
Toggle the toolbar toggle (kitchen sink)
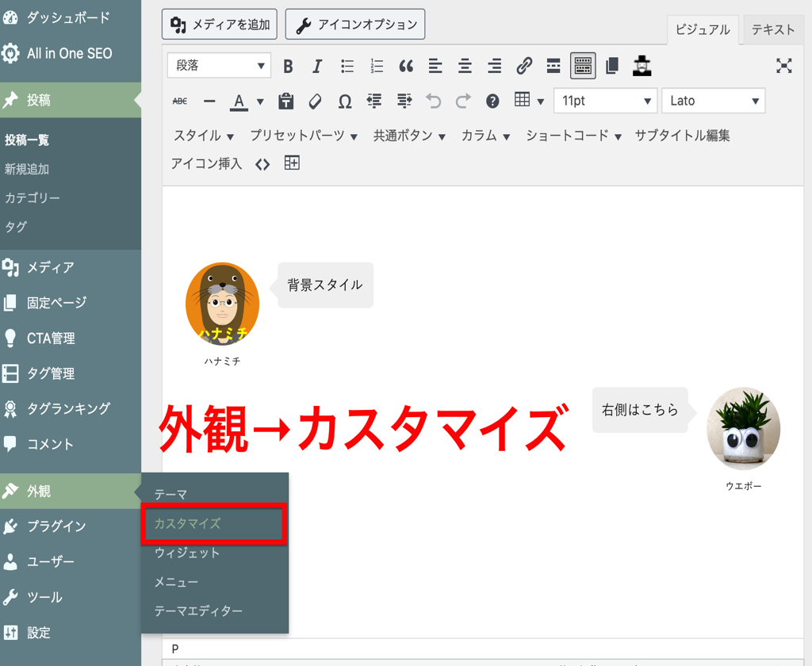[x=583, y=66]
